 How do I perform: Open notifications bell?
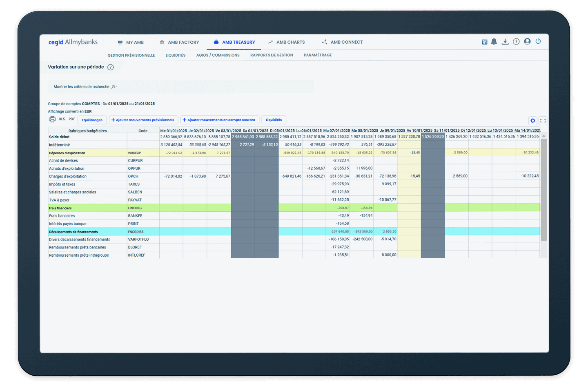pos(494,42)
